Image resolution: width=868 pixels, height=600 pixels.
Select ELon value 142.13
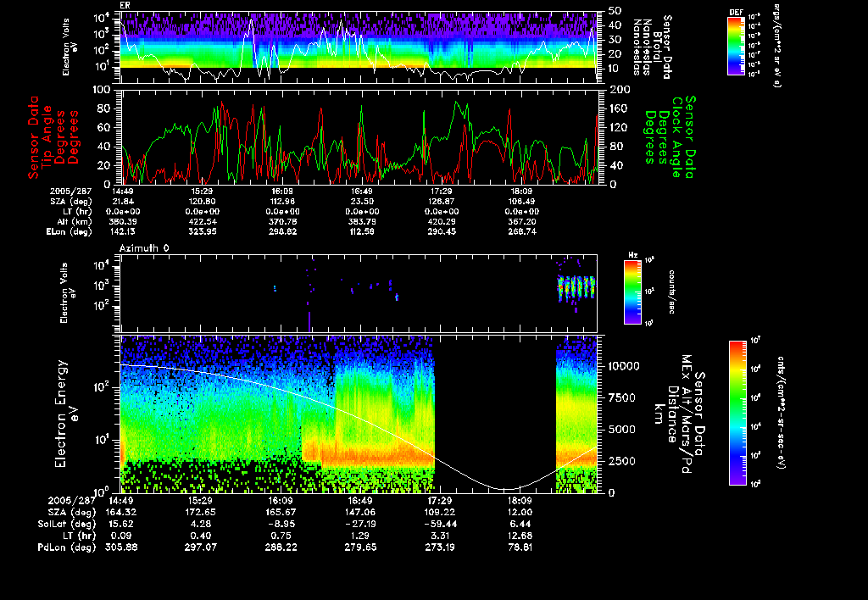(123, 232)
